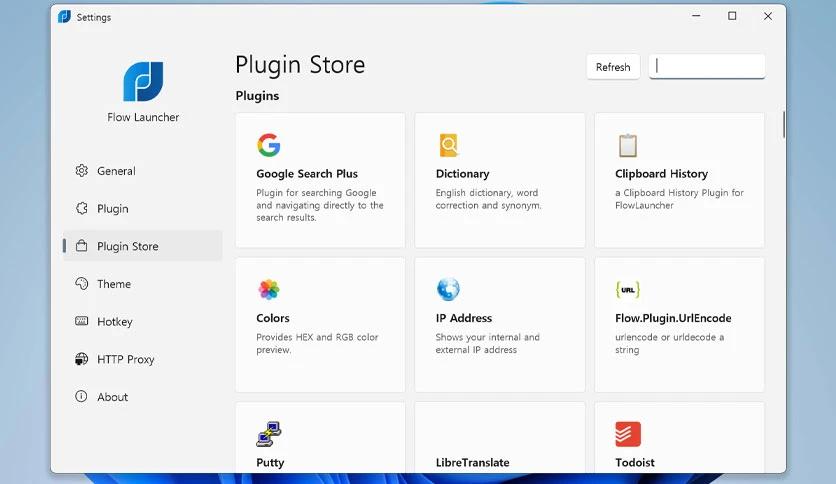Click 'Plugin for searching Google' description
The width and height of the screenshot is (836, 484).
point(320,205)
